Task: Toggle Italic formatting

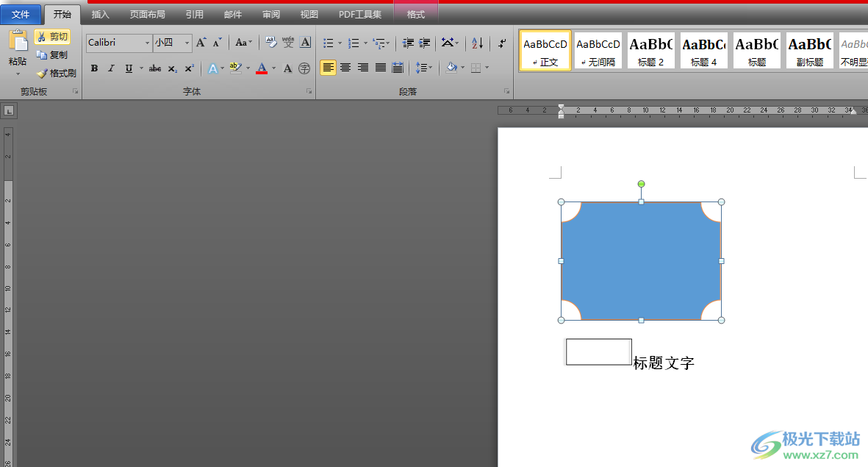Action: coord(111,68)
